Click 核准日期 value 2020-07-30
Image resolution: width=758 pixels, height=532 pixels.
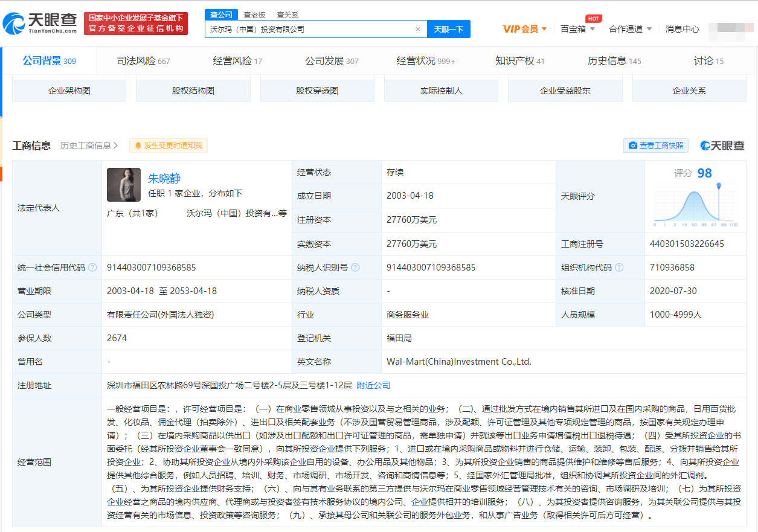[x=673, y=291]
